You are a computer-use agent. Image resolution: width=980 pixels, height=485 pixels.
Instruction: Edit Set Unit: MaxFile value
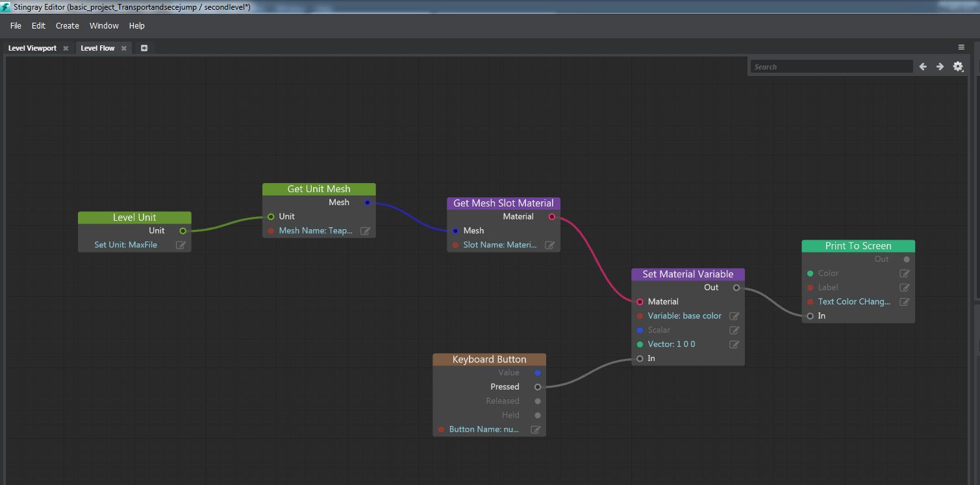coord(181,245)
